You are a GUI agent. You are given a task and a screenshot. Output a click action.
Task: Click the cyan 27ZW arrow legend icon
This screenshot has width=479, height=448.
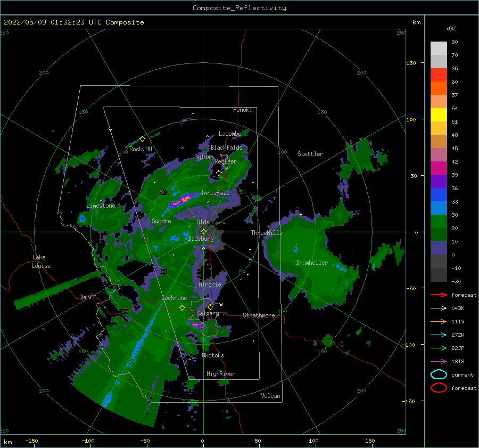(x=439, y=335)
